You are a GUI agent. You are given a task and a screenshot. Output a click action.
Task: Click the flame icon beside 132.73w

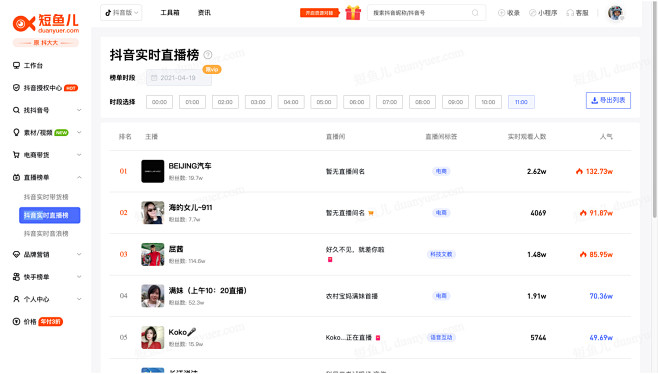(579, 171)
